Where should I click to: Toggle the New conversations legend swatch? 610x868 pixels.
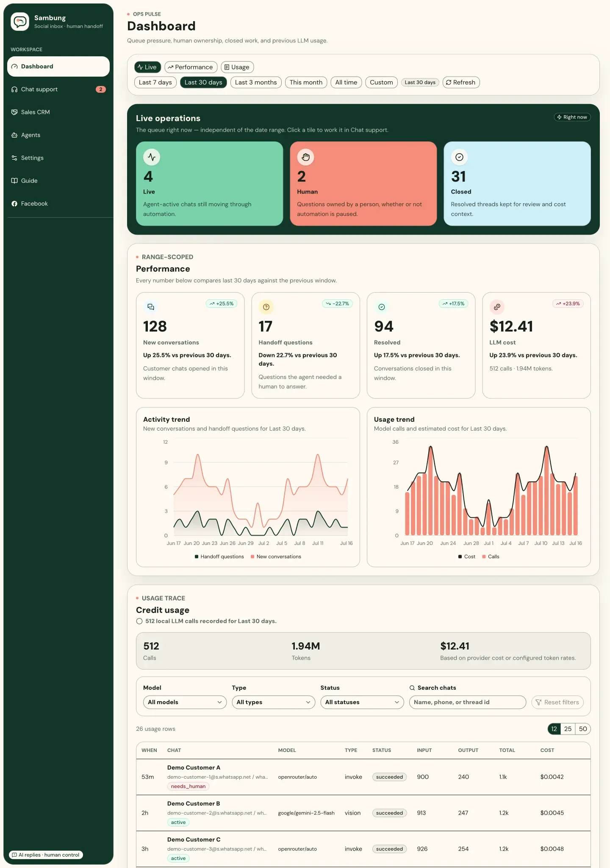252,557
